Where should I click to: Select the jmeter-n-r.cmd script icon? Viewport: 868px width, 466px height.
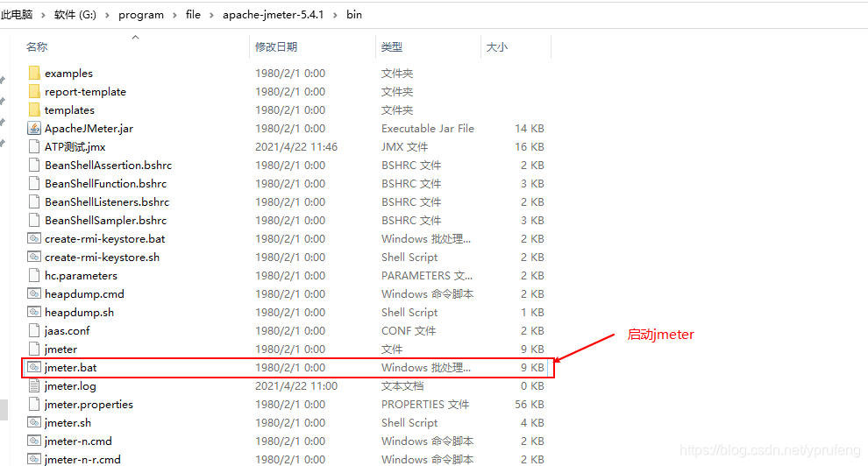point(34,459)
